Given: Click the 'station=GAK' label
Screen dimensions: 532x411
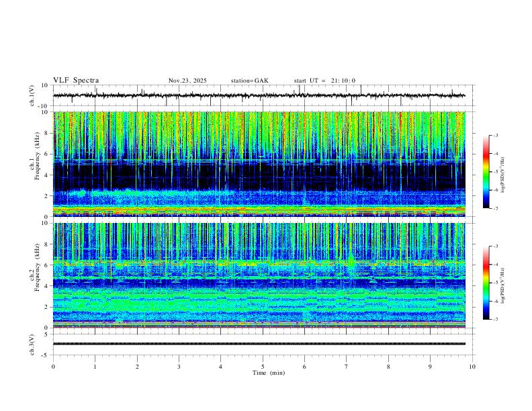Looking at the screenshot, I should [x=249, y=81].
